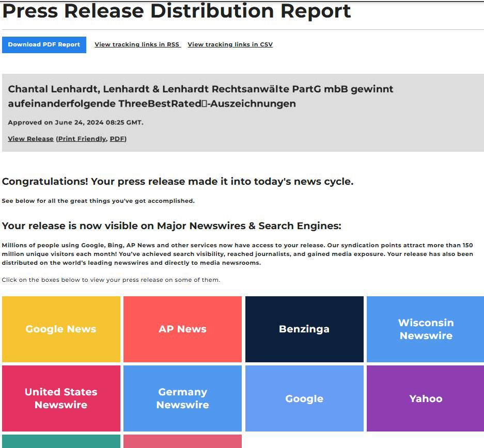The height and width of the screenshot is (448, 484).
Task: Open the purple Yahoo tile
Action: coord(426,398)
